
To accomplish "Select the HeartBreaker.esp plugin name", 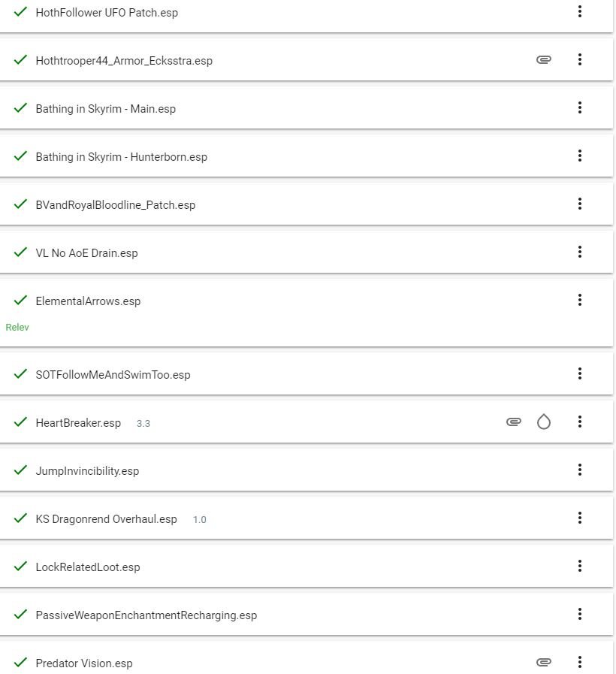I will coord(78,423).
